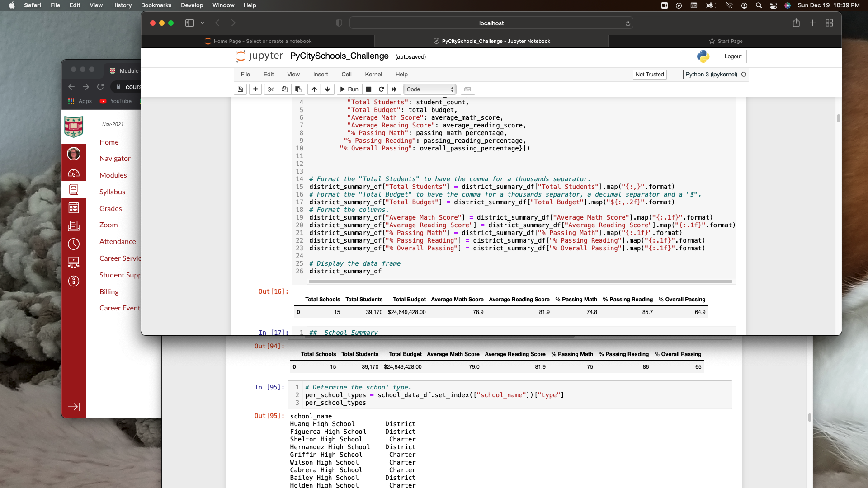
Task: Move selected cell up arrow icon
Action: pyautogui.click(x=314, y=89)
